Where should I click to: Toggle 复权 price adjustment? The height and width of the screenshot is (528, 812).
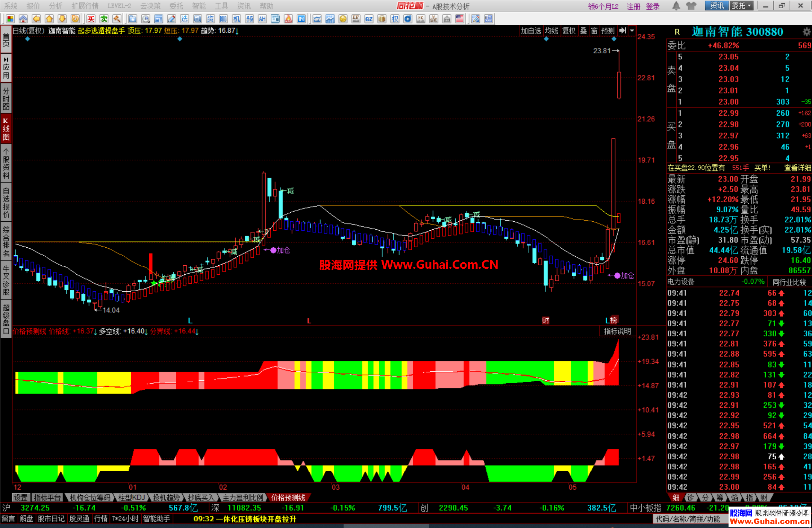point(569,31)
